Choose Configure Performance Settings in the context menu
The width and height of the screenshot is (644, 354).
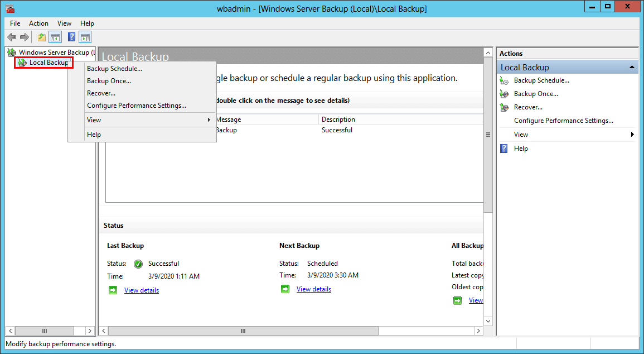pyautogui.click(x=137, y=106)
